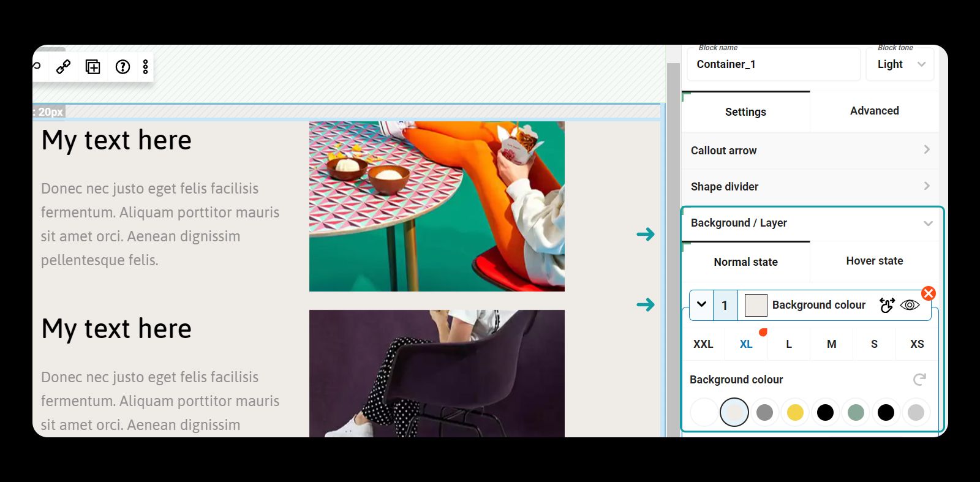Pick the yellow colour swatch
Screen dimensions: 980x482
(x=795, y=412)
